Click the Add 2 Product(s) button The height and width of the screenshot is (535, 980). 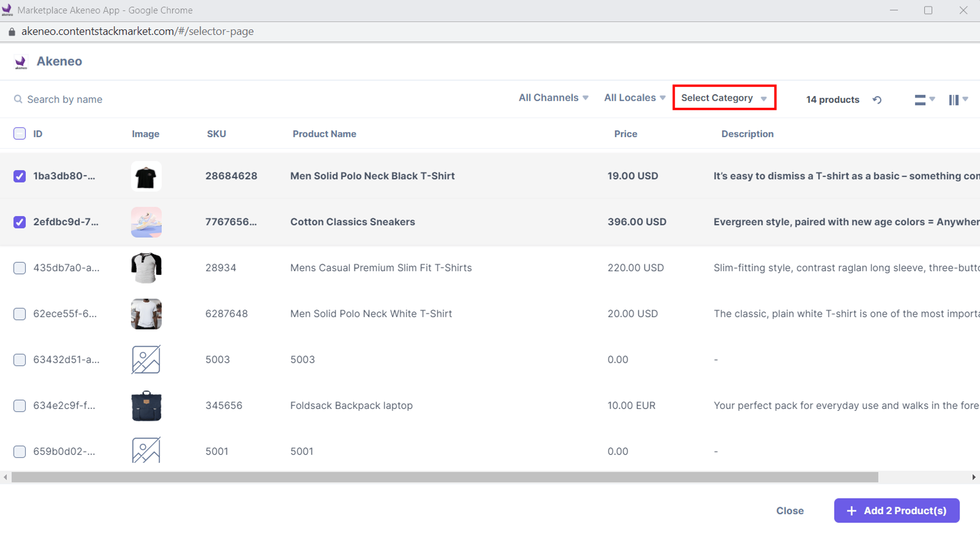896,510
